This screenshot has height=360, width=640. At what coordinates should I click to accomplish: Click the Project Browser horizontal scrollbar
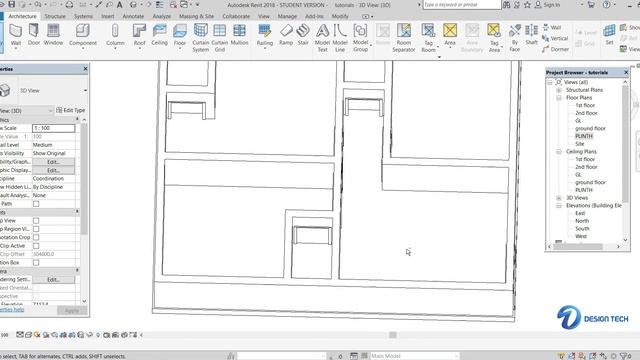(583, 247)
